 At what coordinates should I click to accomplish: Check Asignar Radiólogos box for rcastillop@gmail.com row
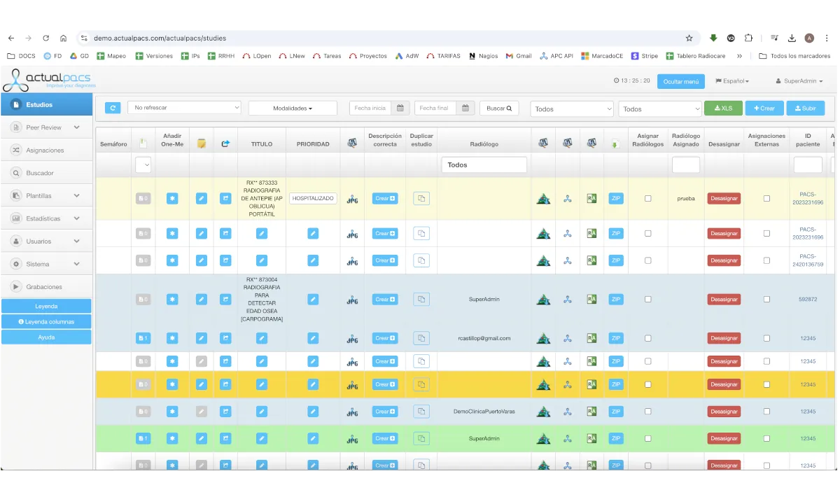648,338
